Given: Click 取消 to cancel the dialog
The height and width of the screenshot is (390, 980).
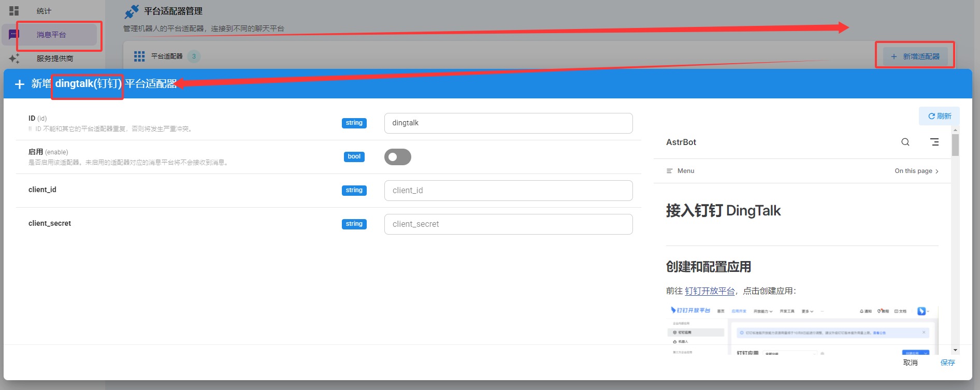Looking at the screenshot, I should 911,363.
